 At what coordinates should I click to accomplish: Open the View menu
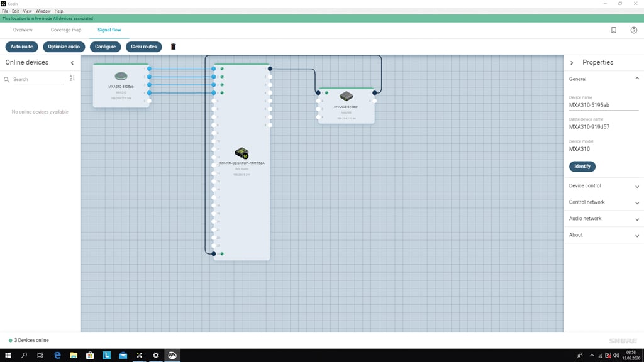point(27,11)
